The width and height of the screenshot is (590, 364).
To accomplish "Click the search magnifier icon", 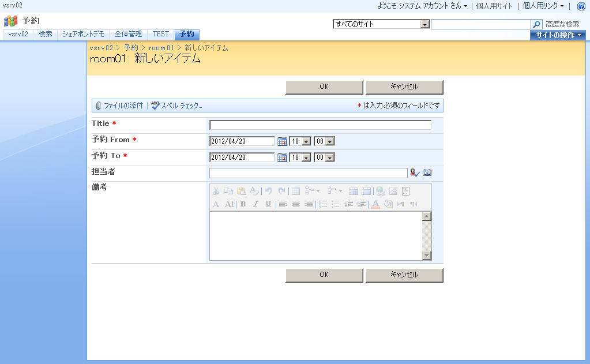I will pos(536,24).
